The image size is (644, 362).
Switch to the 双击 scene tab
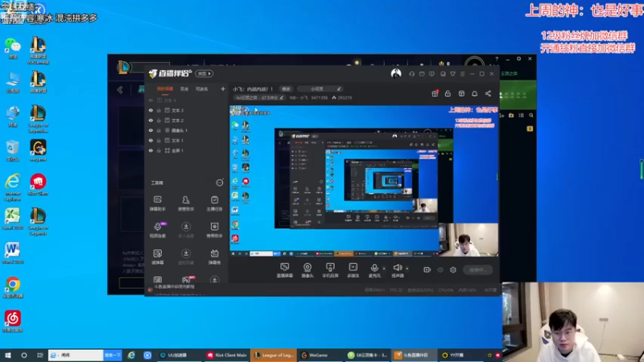[184, 89]
